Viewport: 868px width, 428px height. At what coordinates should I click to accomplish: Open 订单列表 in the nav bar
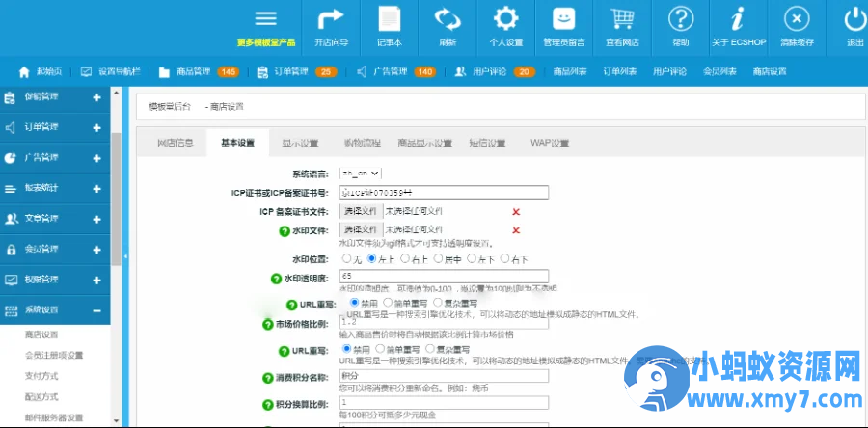pyautogui.click(x=619, y=72)
